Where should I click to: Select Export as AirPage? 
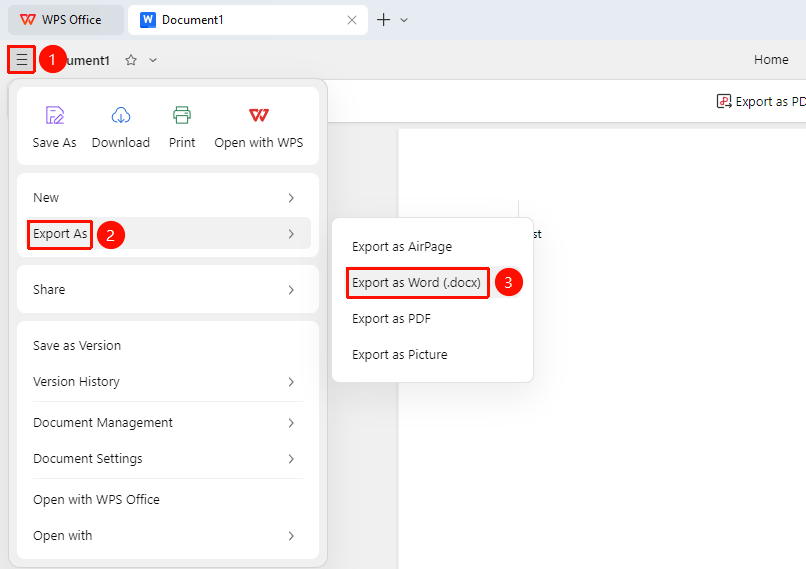pyautogui.click(x=432, y=247)
